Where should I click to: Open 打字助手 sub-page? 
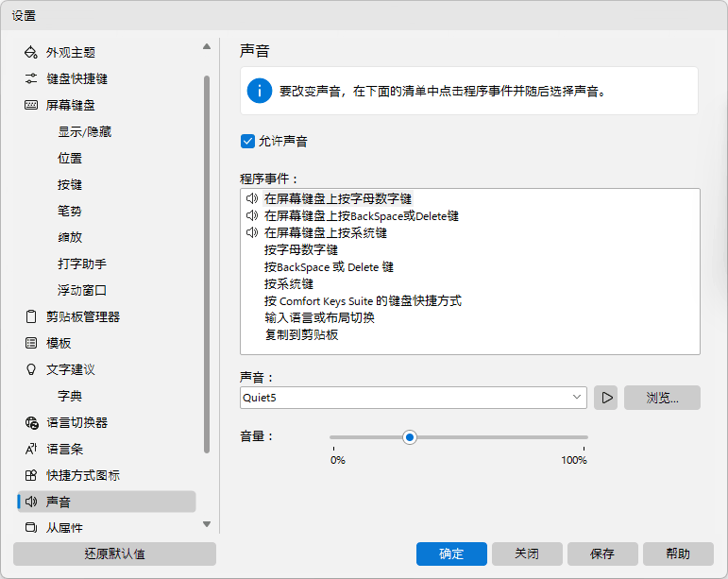click(82, 264)
